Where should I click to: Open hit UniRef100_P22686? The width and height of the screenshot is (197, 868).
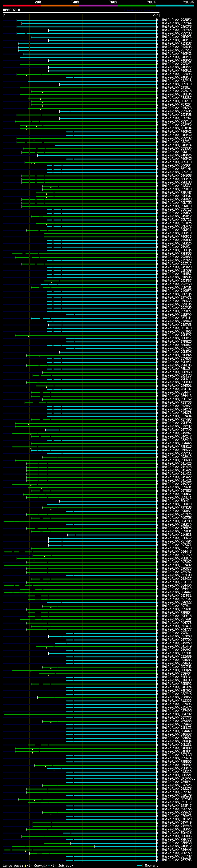177,111
